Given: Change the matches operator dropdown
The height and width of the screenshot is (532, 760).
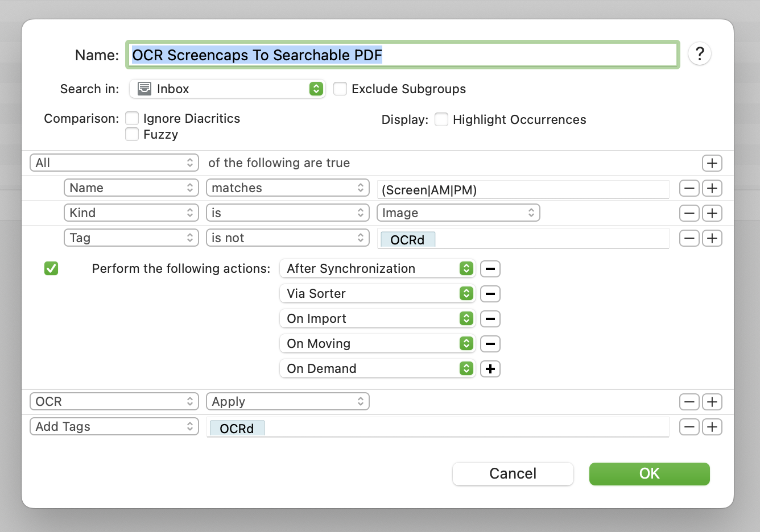Looking at the screenshot, I should (288, 188).
